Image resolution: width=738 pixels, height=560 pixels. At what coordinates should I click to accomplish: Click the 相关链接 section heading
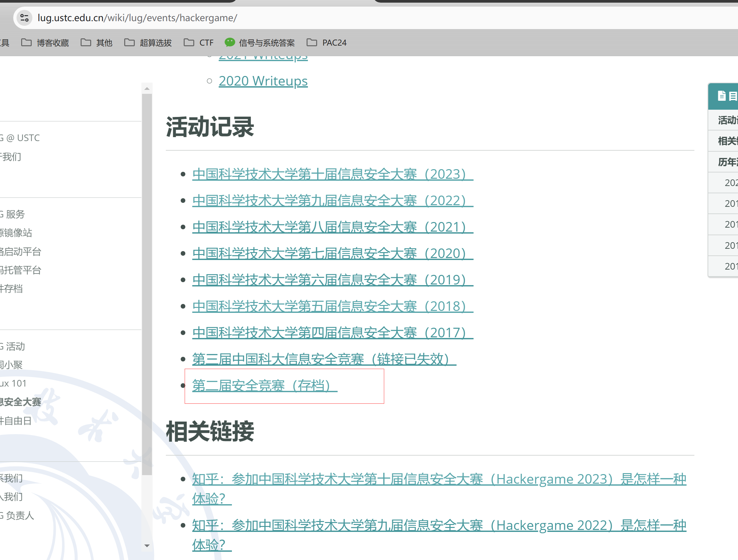pos(210,432)
